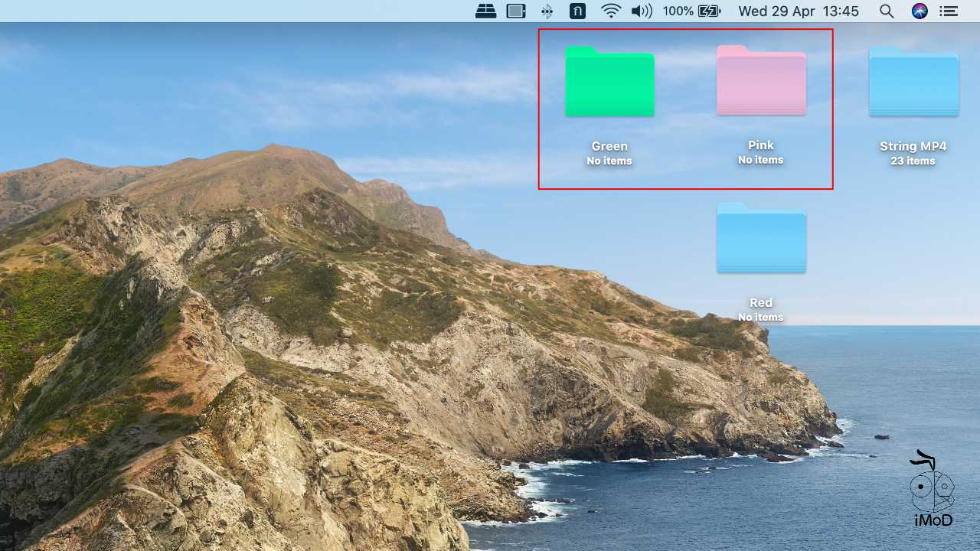Viewport: 980px width, 551px height.
Task: Select the String MP4 folder icon
Action: tap(913, 83)
